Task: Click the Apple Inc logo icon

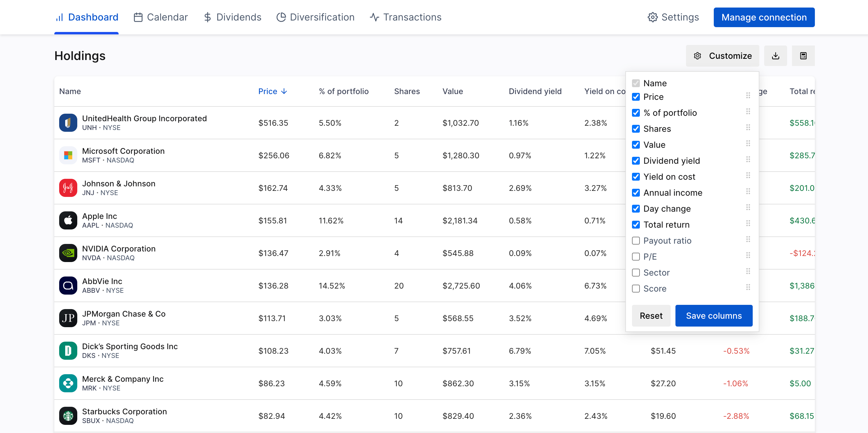Action: [68, 220]
